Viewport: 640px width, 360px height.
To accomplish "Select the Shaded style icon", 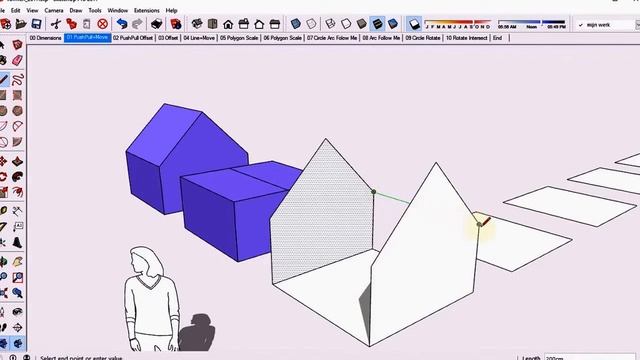I will [362, 24].
